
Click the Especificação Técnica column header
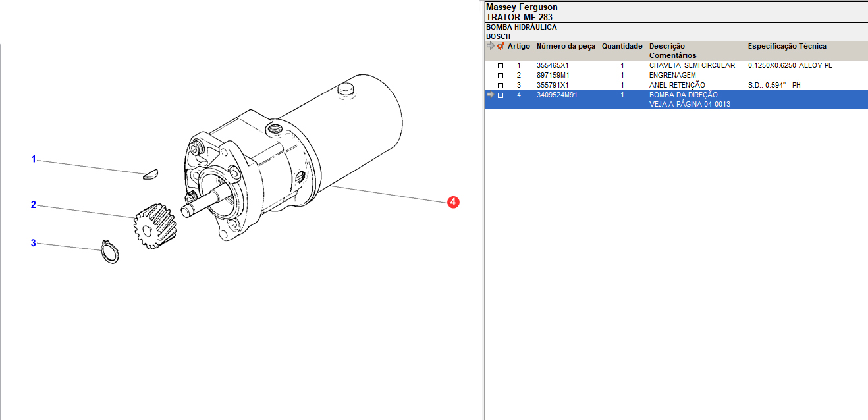point(787,47)
